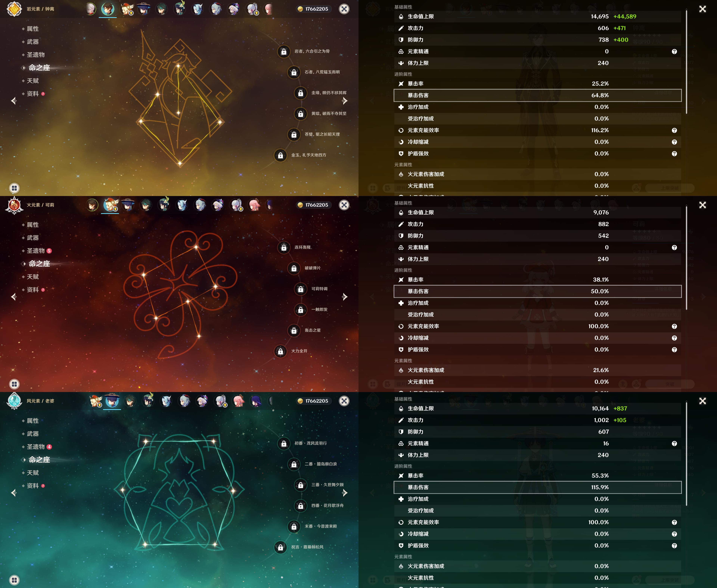The image size is (717, 588).
Task: Open the locked 破破弹片 constellation node
Action: [x=294, y=268]
